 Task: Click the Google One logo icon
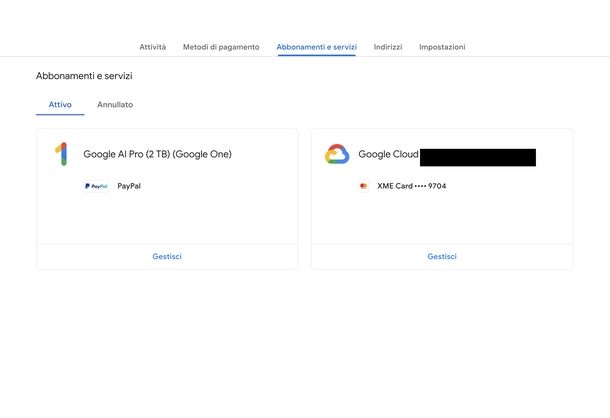tap(61, 154)
